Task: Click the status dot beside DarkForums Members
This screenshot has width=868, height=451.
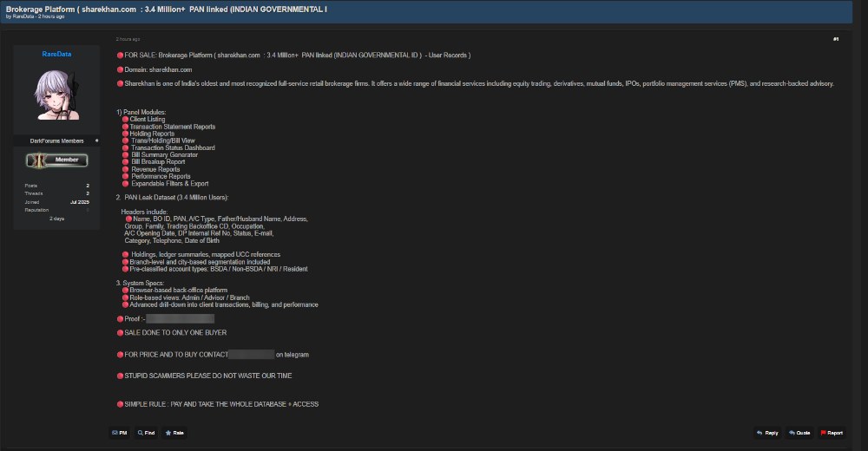Action: click(x=96, y=141)
